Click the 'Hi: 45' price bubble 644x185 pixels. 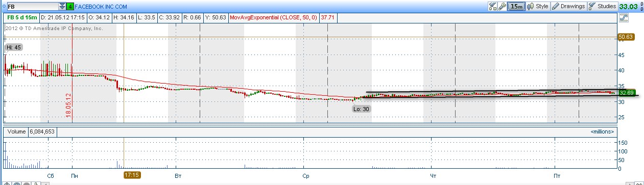coord(14,47)
